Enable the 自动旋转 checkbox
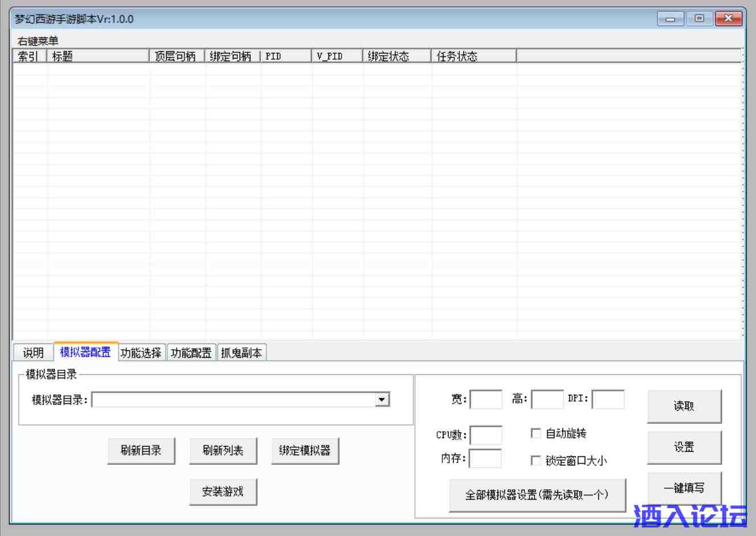Viewport: 756px width, 536px height. (536, 433)
